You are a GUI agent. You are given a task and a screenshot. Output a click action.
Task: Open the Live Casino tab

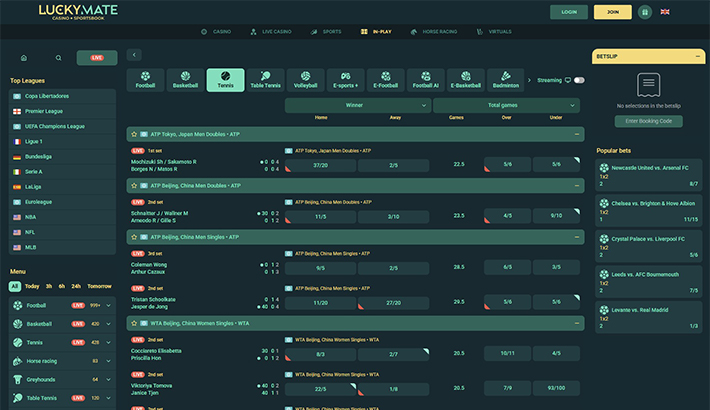tap(276, 32)
